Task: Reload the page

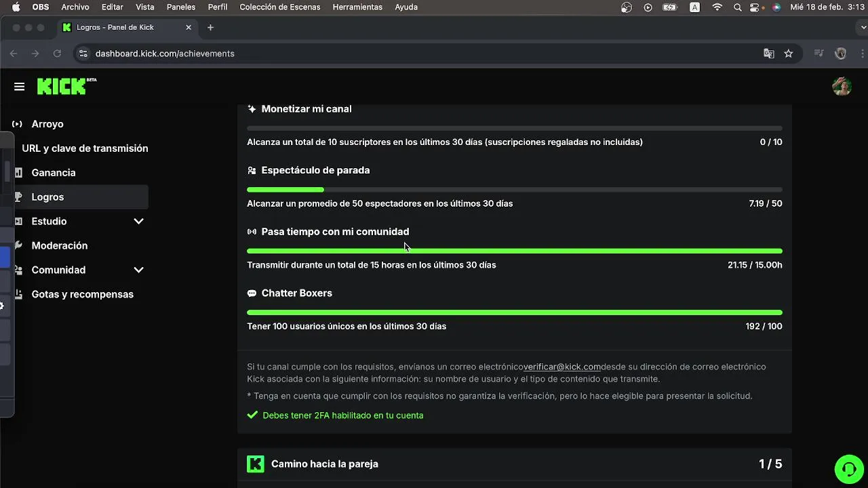Action: (x=57, y=54)
